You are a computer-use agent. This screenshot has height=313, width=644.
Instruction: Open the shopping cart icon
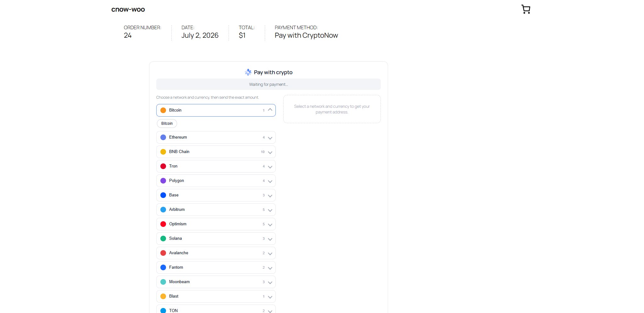coord(526,9)
